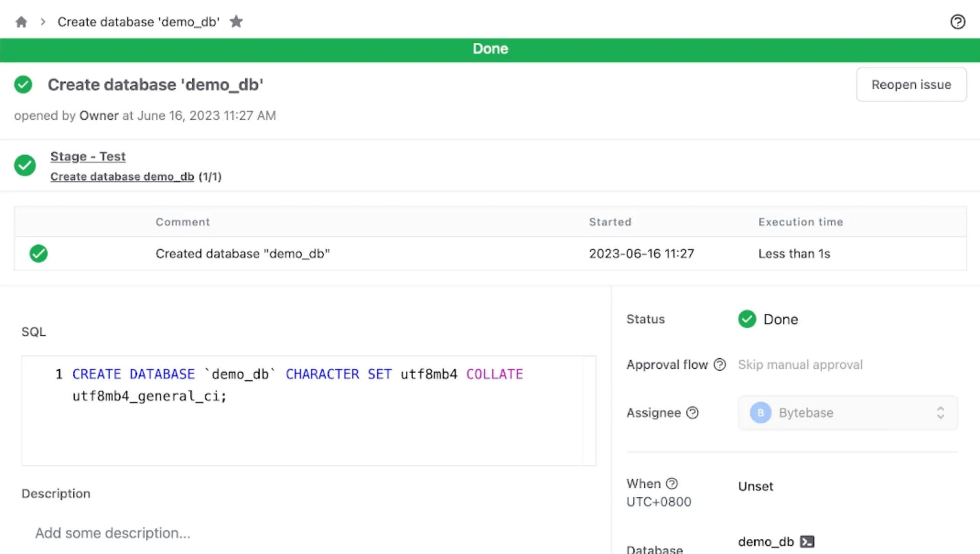Show Approval flow help tooltip icon
The image size is (980, 554).
point(720,364)
